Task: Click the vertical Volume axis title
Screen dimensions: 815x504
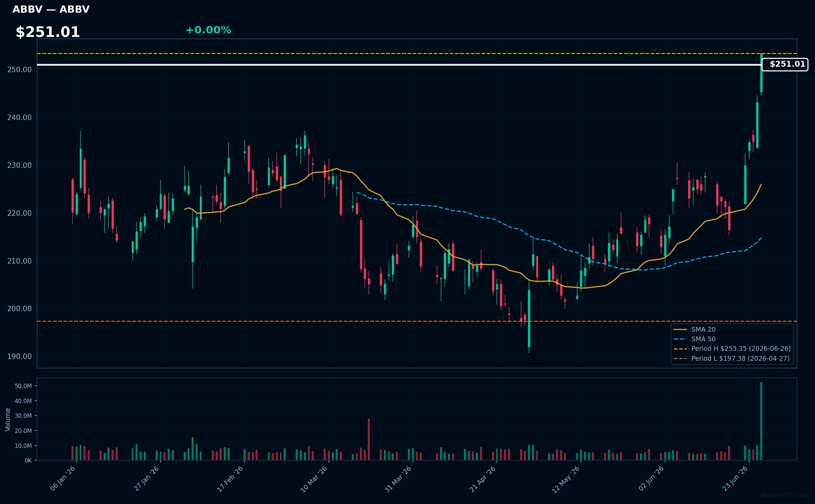Action: click(x=8, y=420)
